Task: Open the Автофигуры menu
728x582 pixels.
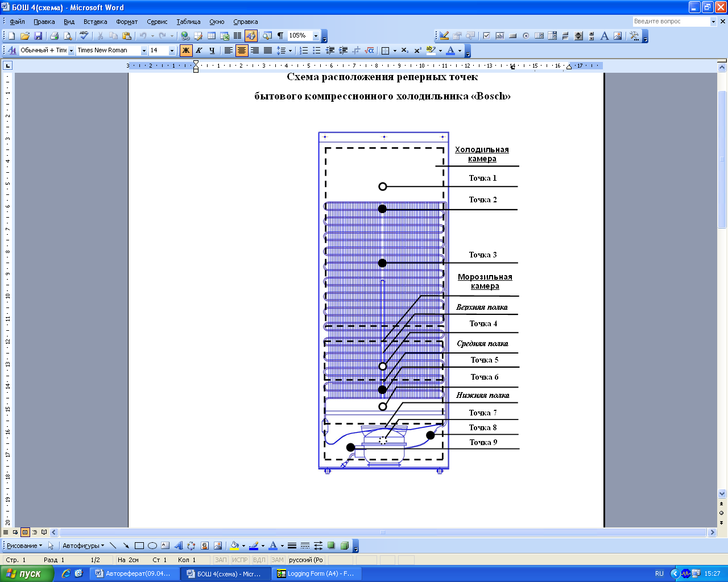Action: click(x=83, y=546)
